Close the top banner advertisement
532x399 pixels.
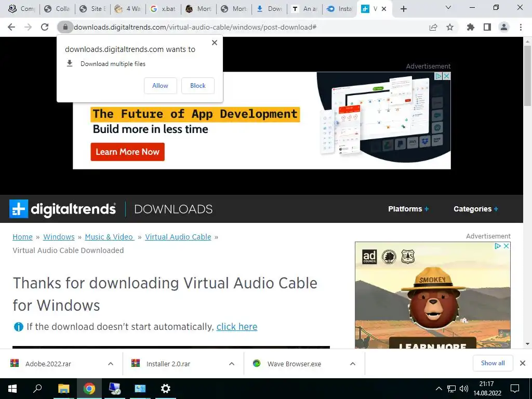447,76
